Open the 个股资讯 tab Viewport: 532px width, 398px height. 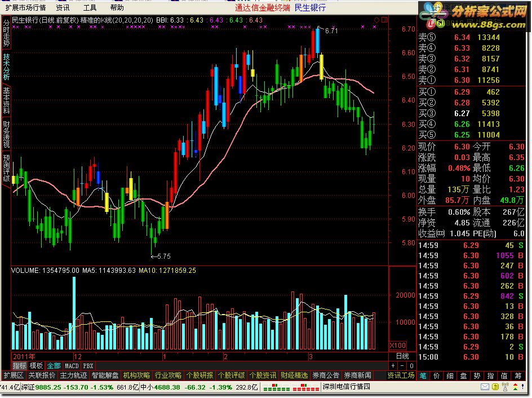263,375
